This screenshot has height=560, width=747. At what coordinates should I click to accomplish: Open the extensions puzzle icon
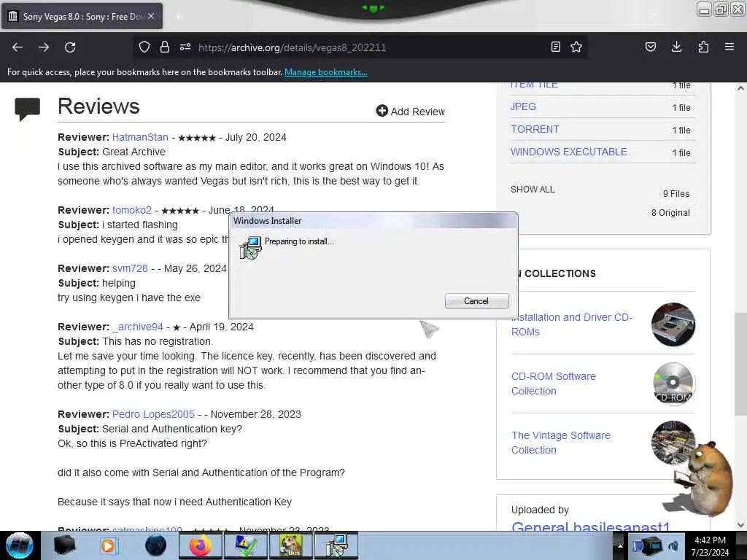pos(703,47)
